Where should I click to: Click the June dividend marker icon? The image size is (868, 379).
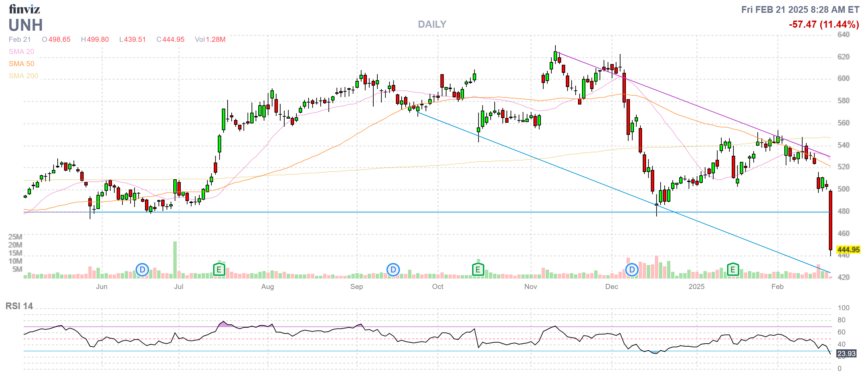(x=142, y=270)
